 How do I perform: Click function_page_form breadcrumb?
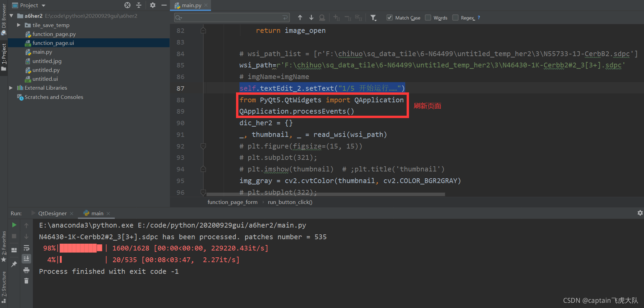point(232,202)
